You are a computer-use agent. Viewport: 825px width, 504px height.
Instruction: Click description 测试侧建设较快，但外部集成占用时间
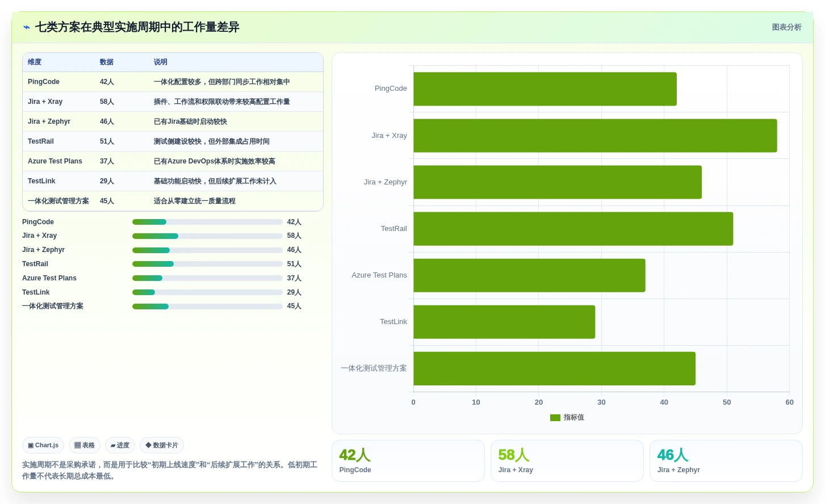(x=212, y=141)
